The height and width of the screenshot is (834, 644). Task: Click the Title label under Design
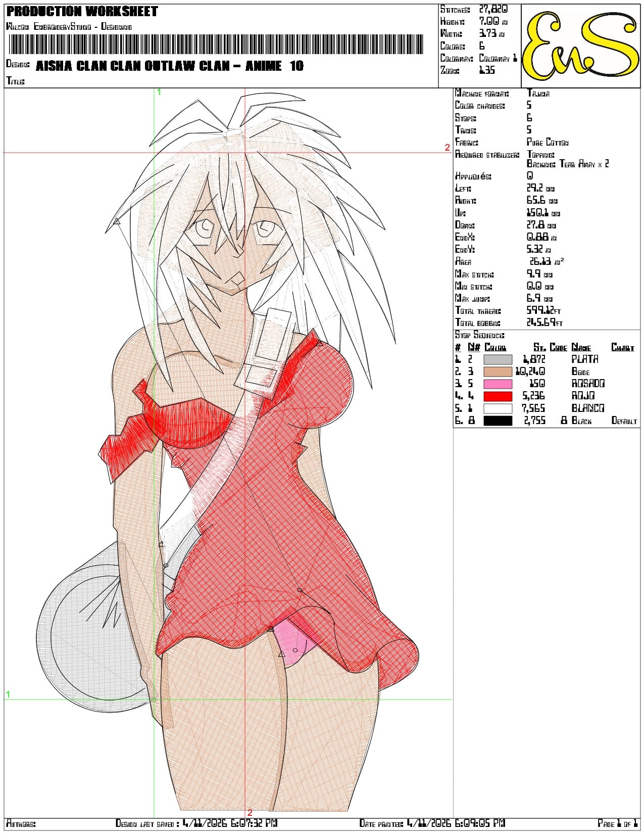tap(15, 81)
